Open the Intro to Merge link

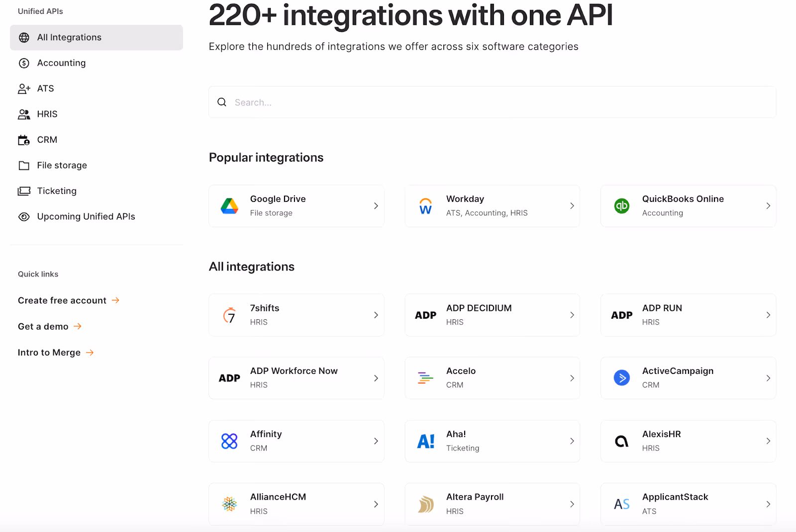click(49, 353)
